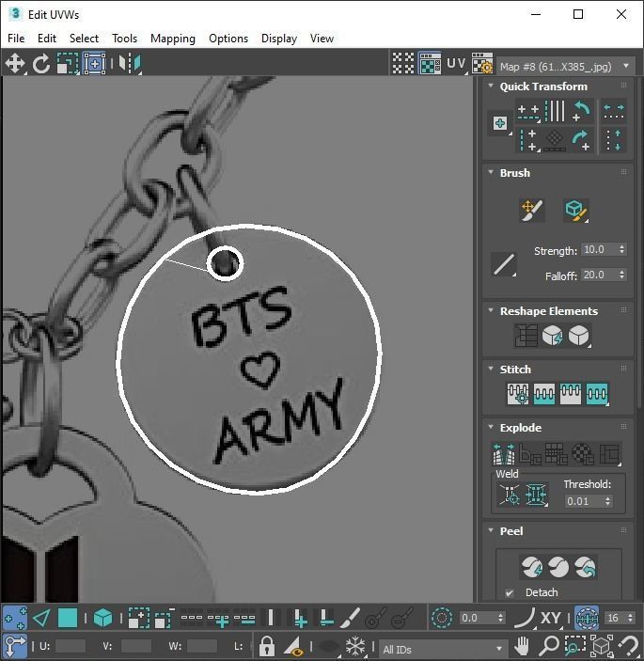
Task: Rotate 90 degrees counterclockwise around pivot
Action: 581,112
